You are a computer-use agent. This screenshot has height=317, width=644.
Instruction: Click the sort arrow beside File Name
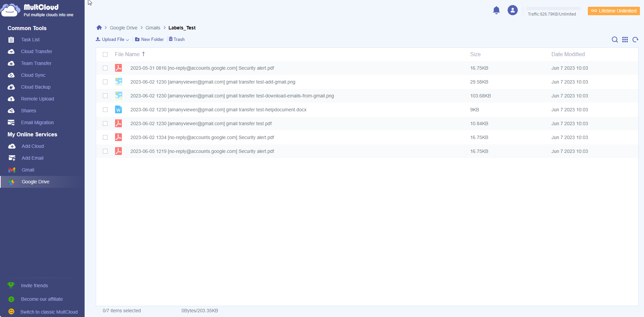pyautogui.click(x=143, y=54)
